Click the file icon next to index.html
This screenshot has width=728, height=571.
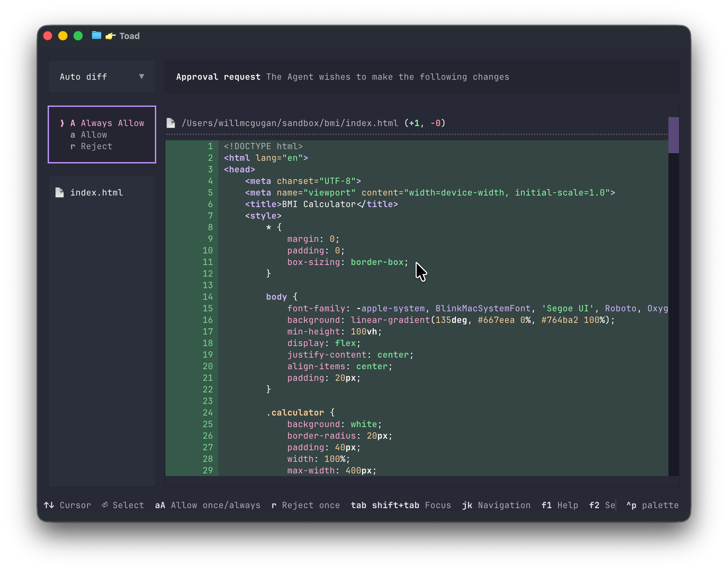point(60,192)
